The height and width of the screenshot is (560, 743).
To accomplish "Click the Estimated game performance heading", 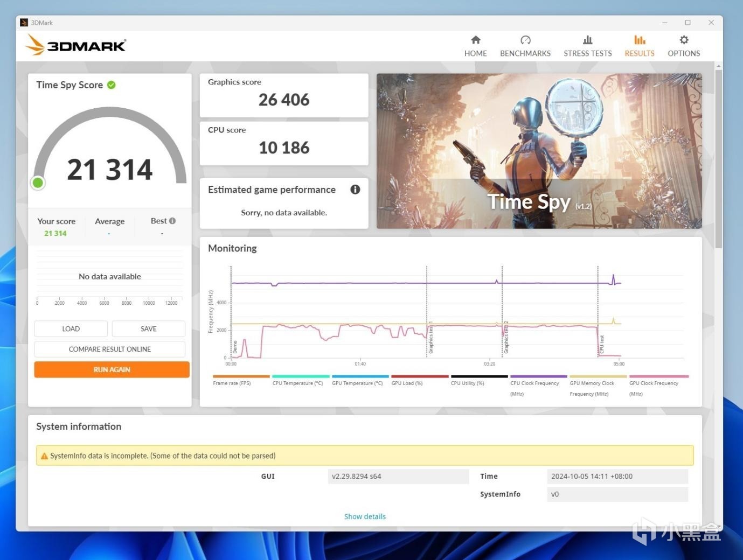I will [x=272, y=190].
